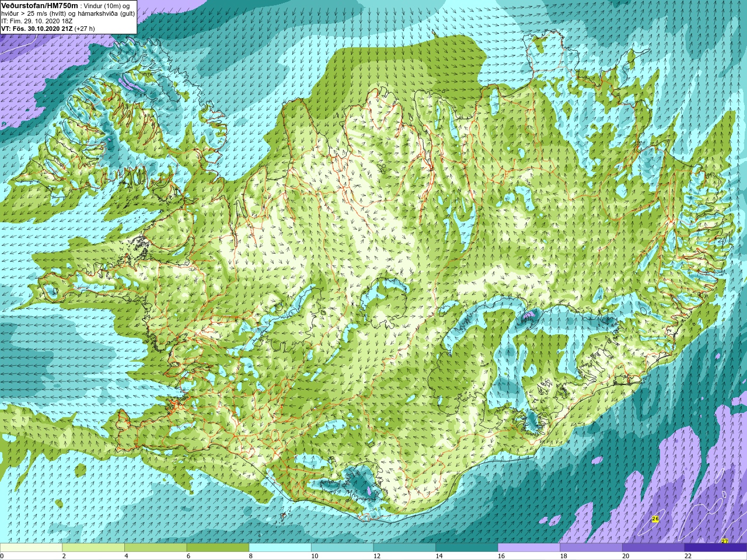Click the scale label '4'
This screenshot has height=560, width=747.
(x=126, y=556)
